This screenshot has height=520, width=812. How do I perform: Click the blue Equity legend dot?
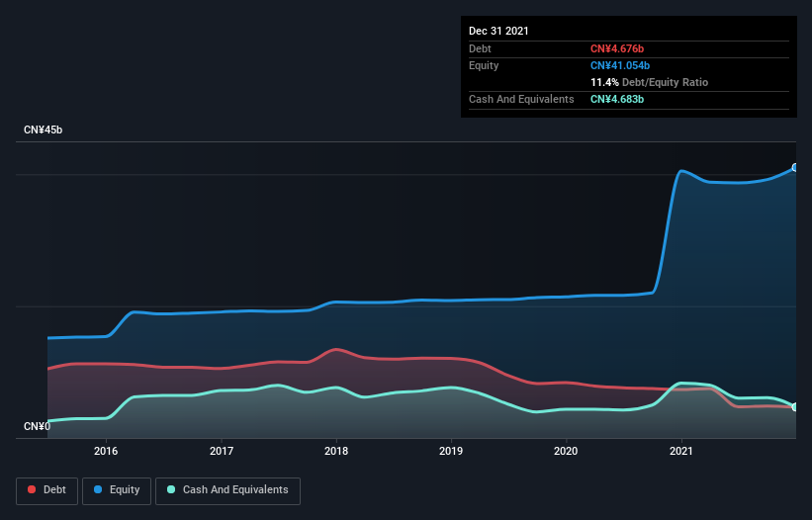click(x=98, y=489)
